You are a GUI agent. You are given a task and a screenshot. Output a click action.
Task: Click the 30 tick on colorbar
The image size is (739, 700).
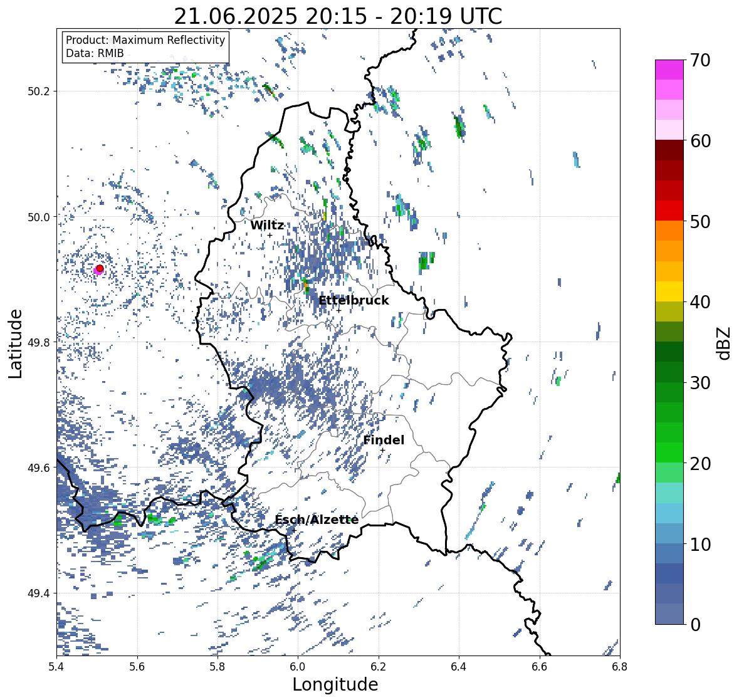click(x=700, y=383)
